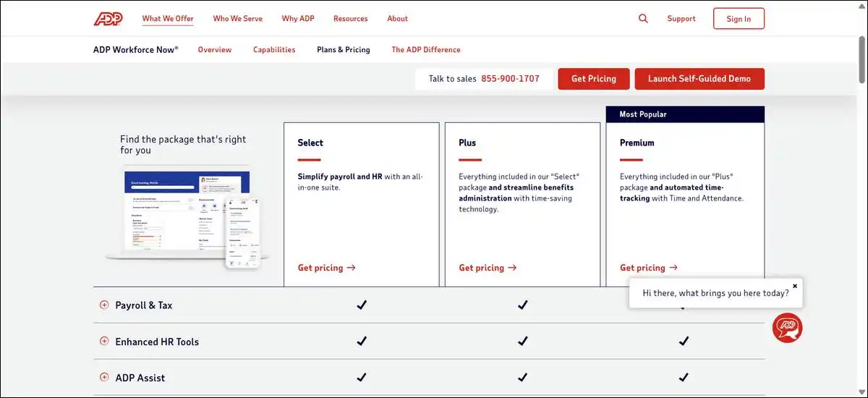The width and height of the screenshot is (868, 398).
Task: Get pricing for the Plus package
Action: 488,268
